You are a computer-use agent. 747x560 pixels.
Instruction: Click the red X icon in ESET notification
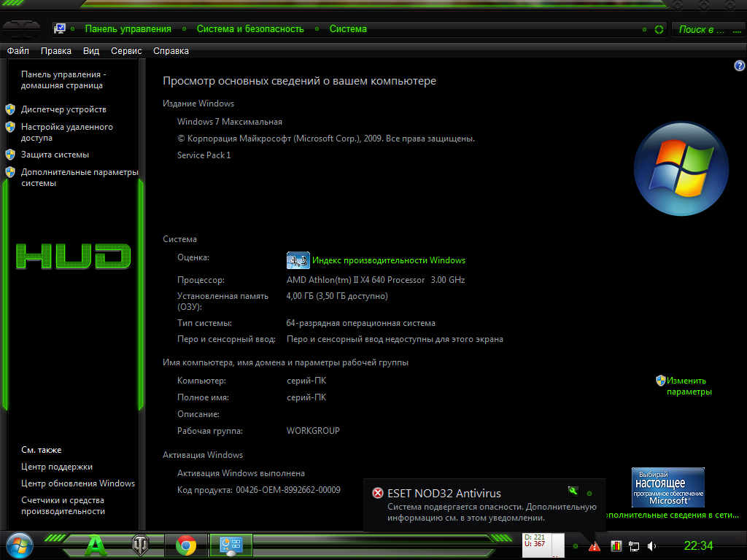click(x=377, y=493)
